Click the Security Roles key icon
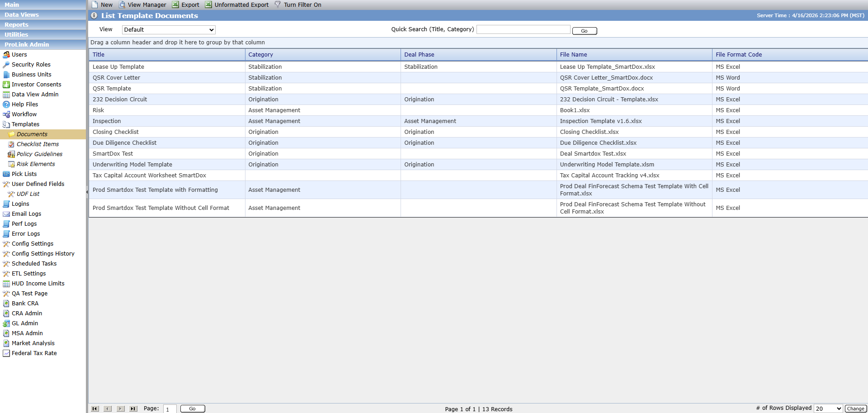This screenshot has width=868, height=413. pos(6,65)
